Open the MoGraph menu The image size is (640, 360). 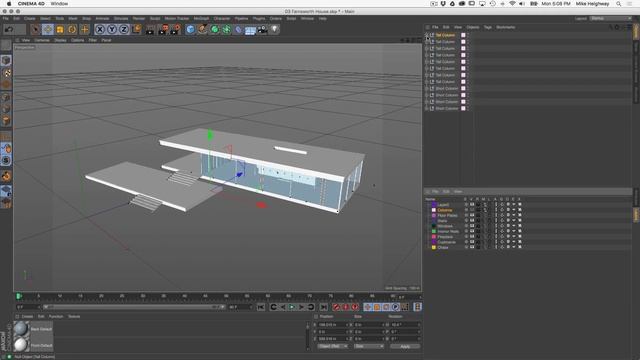[x=201, y=18]
